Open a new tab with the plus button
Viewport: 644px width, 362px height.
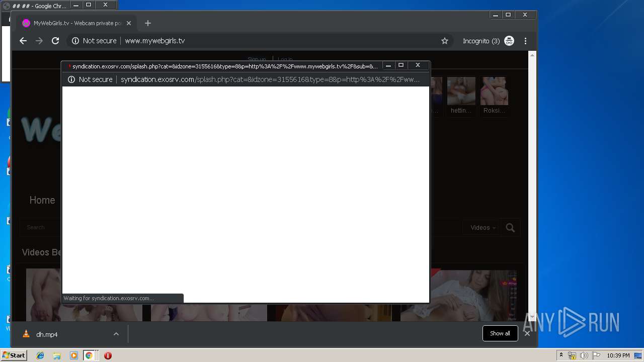tap(147, 23)
